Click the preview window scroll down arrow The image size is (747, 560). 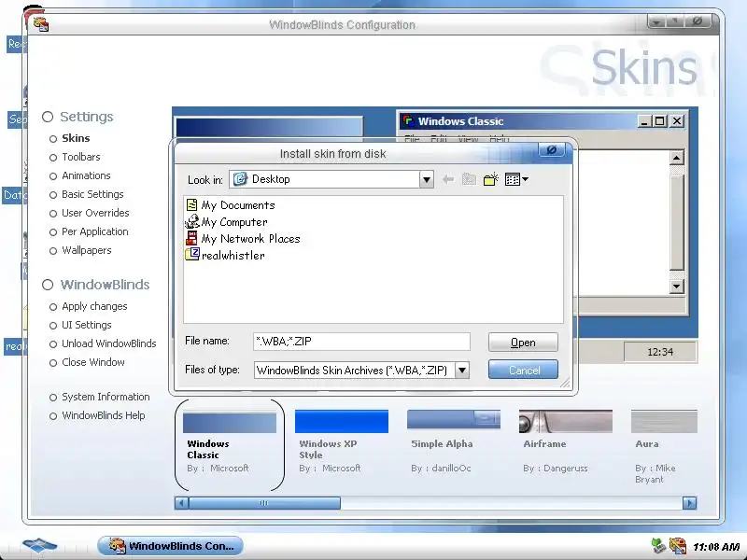pos(676,287)
